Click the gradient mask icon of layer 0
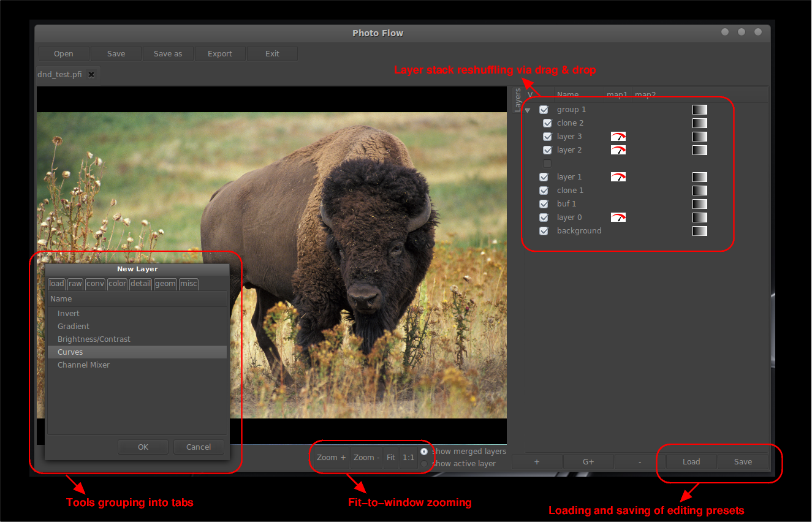Viewport: 812px width, 522px height. 700,217
